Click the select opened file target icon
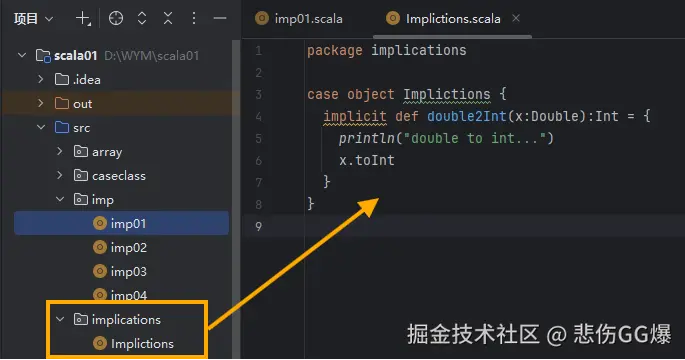685x360 pixels. click(116, 18)
